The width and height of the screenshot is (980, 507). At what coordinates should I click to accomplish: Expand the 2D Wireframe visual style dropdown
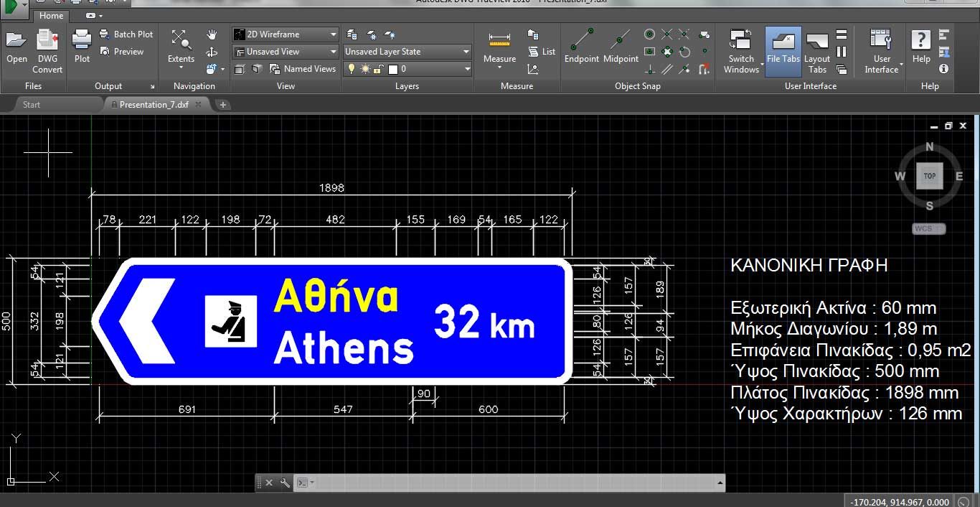click(285, 34)
